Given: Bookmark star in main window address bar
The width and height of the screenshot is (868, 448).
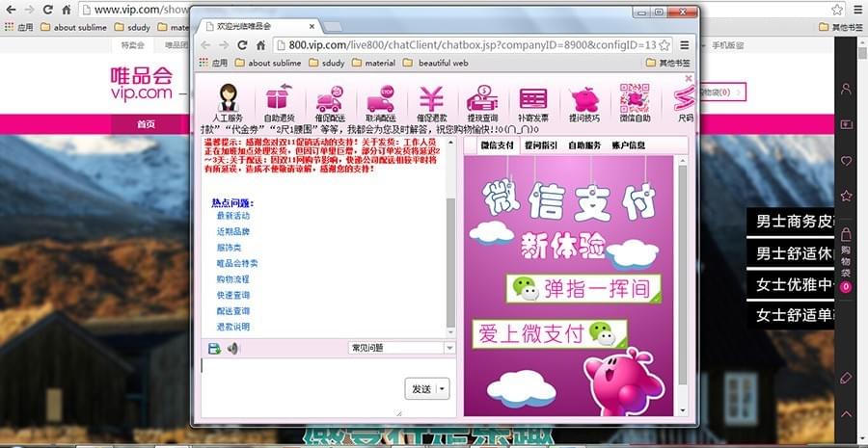Looking at the screenshot, I should 837,10.
